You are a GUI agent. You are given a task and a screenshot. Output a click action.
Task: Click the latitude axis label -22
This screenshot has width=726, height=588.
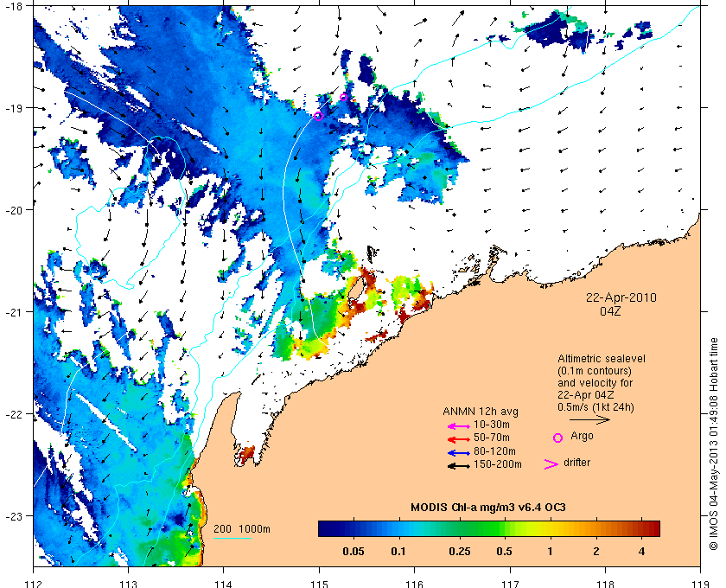[15, 414]
